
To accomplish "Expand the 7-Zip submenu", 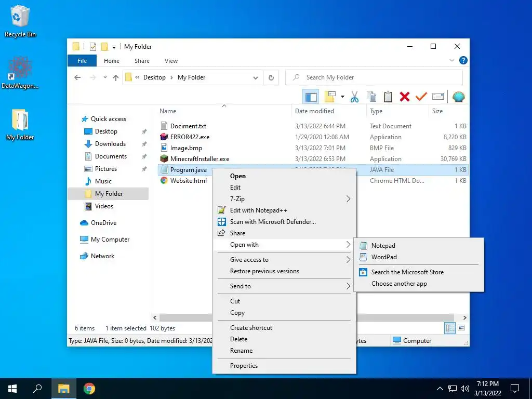I will click(284, 199).
